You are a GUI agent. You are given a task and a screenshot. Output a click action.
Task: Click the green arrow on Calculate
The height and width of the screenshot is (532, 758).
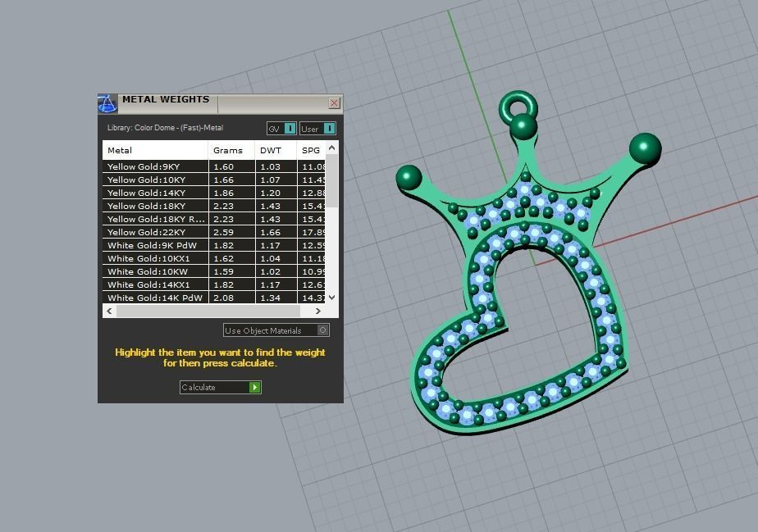(255, 387)
